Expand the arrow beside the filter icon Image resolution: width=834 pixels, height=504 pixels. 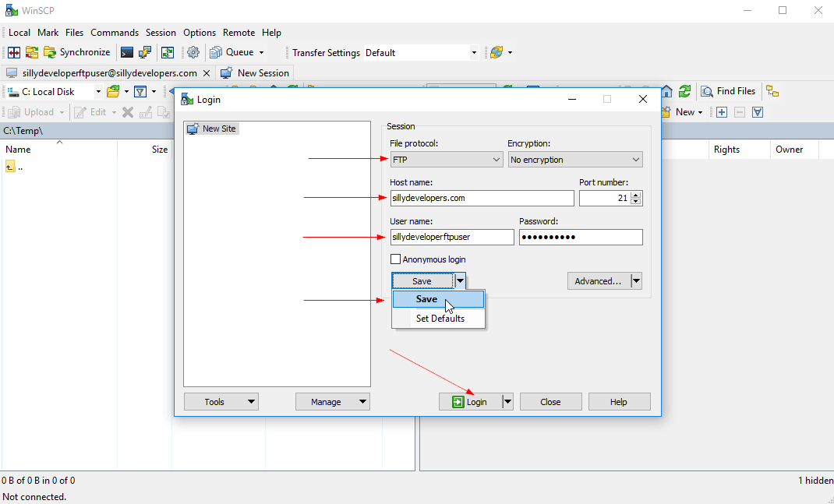tap(154, 92)
